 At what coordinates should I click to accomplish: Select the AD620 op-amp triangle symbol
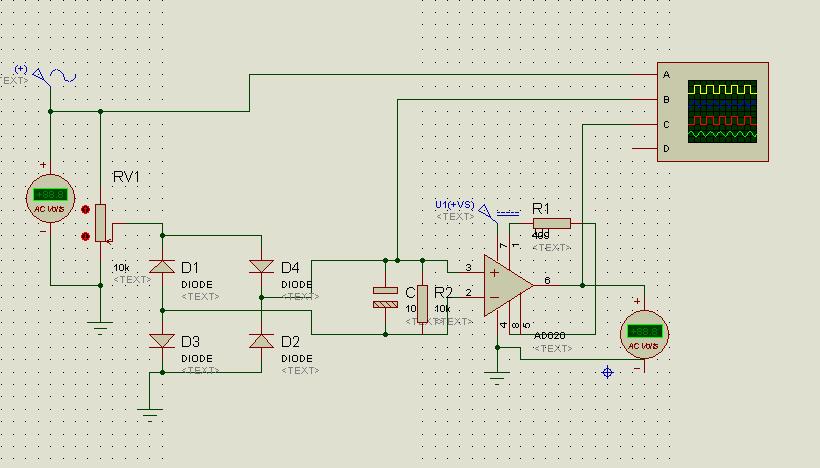click(x=508, y=286)
